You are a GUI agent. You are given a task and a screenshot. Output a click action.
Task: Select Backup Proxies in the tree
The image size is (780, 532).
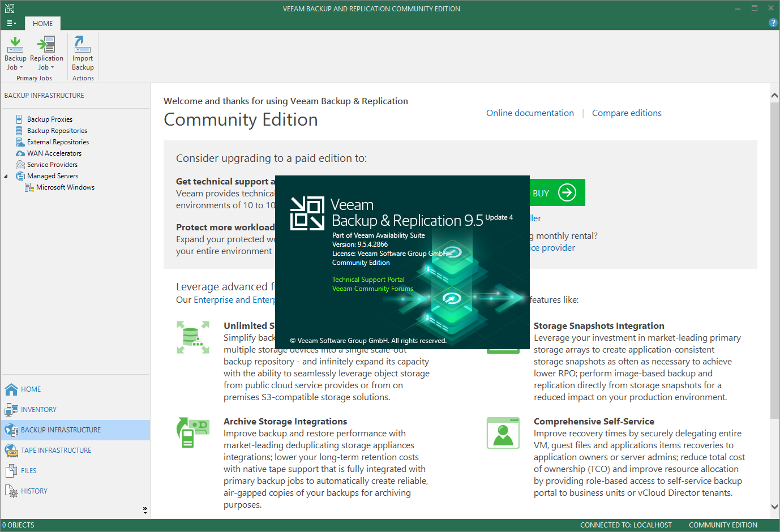click(x=50, y=119)
